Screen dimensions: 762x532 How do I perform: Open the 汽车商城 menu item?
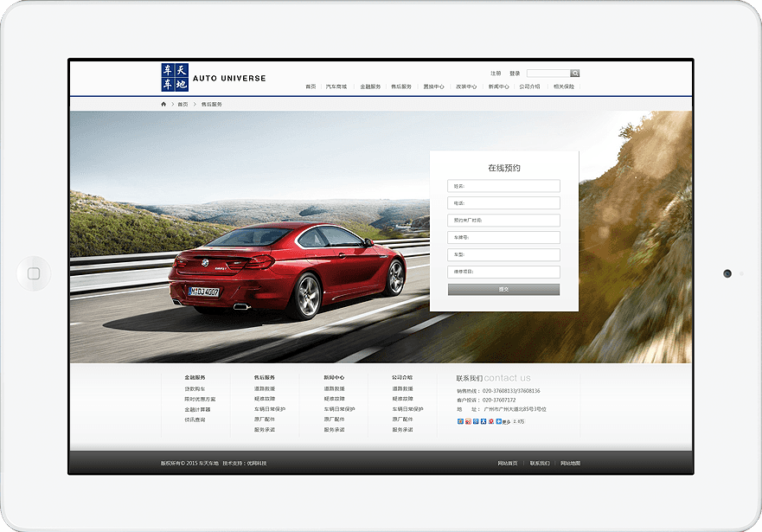click(336, 87)
